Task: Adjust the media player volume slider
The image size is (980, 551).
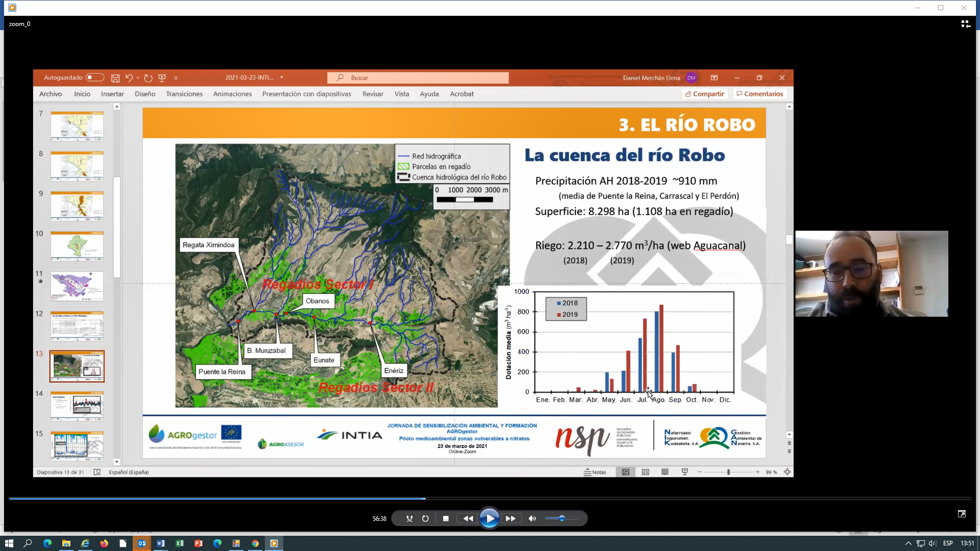Action: click(561, 518)
